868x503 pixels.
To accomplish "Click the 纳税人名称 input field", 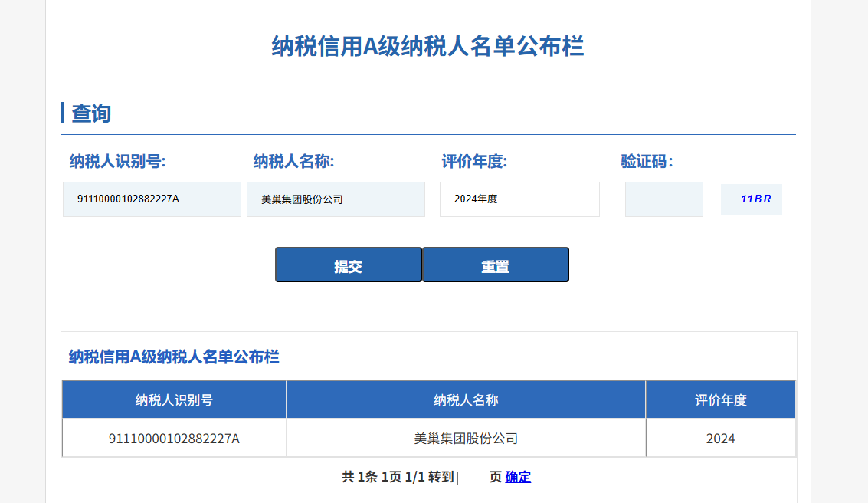I will coord(336,199).
